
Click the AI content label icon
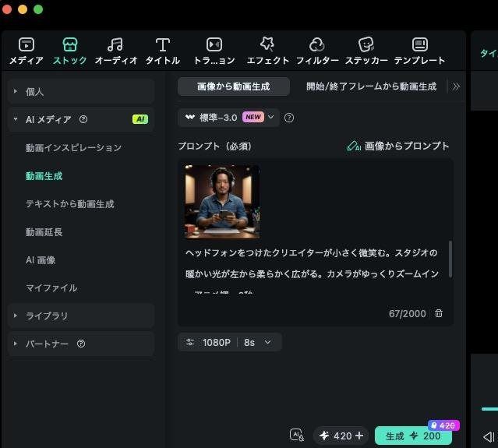(x=297, y=436)
